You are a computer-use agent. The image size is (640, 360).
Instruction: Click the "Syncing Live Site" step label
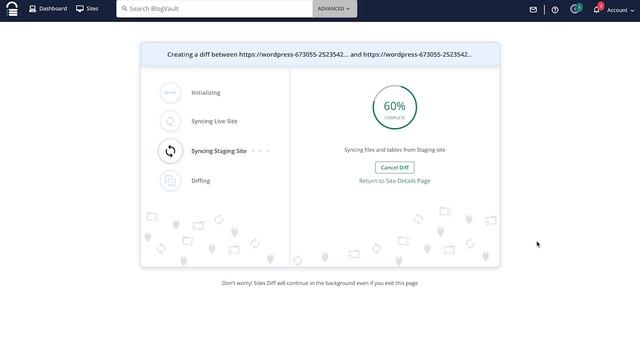pyautogui.click(x=214, y=121)
